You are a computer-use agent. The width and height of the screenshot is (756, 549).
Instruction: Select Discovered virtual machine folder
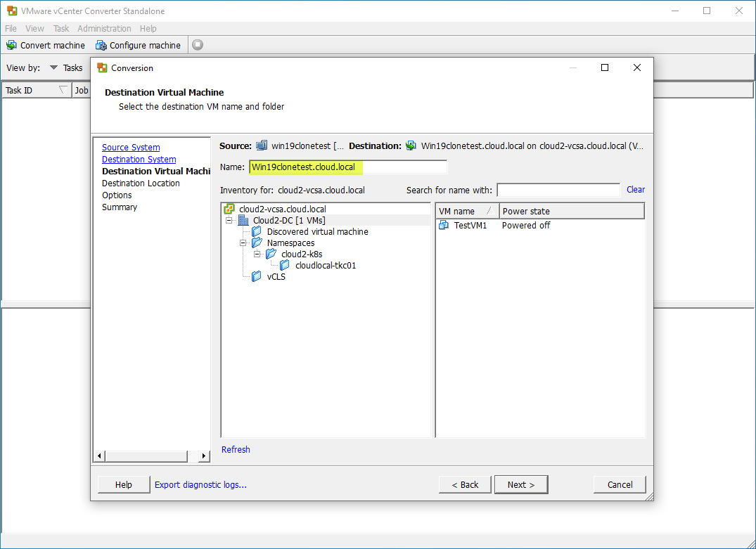(318, 232)
